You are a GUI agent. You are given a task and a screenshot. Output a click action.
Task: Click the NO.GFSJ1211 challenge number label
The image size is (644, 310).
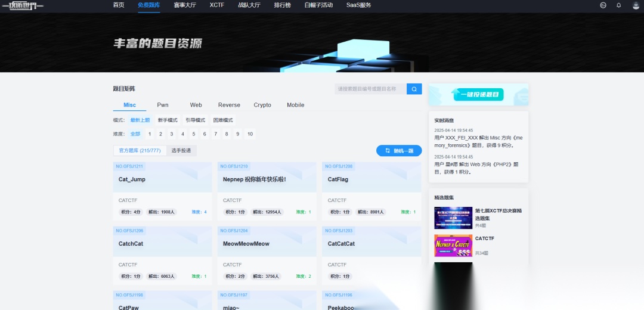[129, 166]
